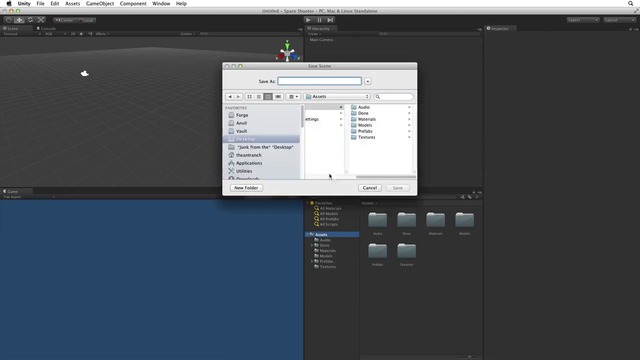Viewport: 640px width, 360px height.
Task: Switch save dialog to list view
Action: pos(258,97)
